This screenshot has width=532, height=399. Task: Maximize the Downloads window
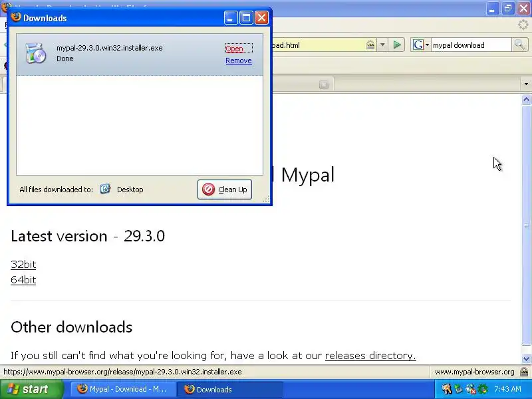coord(246,18)
